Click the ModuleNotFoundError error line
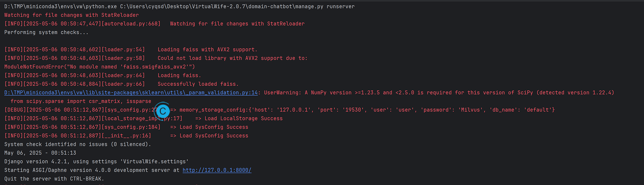Screen dimensions: 644x185 (x=99, y=67)
